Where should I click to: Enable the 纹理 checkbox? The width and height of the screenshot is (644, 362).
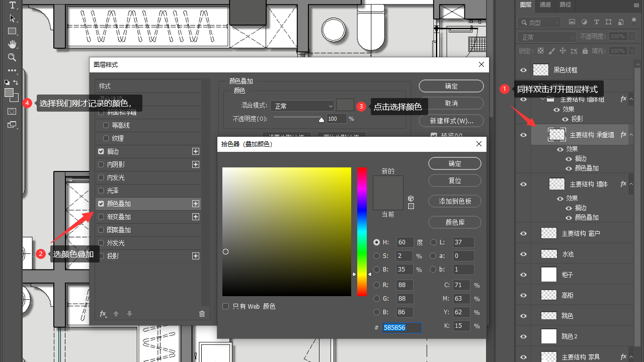(106, 138)
